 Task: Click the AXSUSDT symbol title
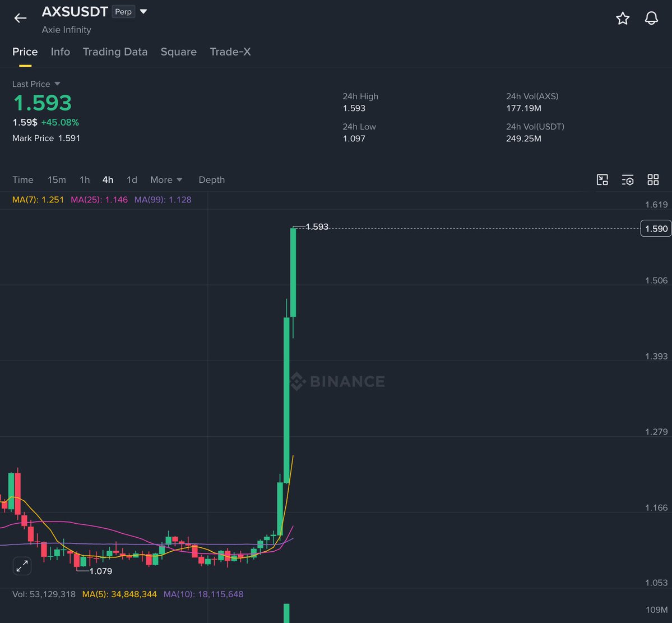pyautogui.click(x=75, y=12)
